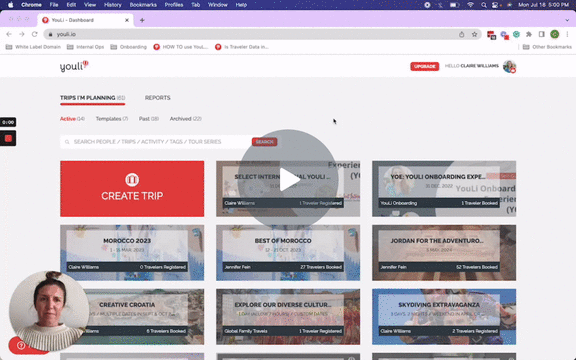576x360 pixels.
Task: Open the help chat bubble icon
Action: pos(21,345)
